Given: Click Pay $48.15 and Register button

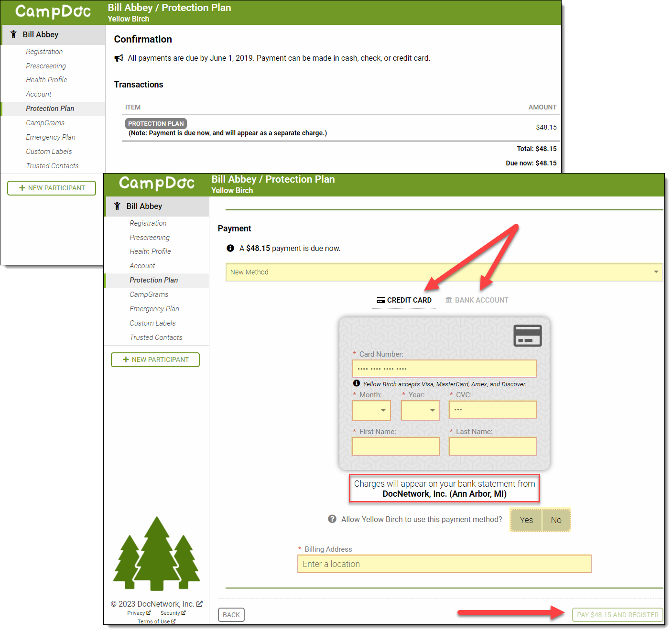Looking at the screenshot, I should point(617,615).
